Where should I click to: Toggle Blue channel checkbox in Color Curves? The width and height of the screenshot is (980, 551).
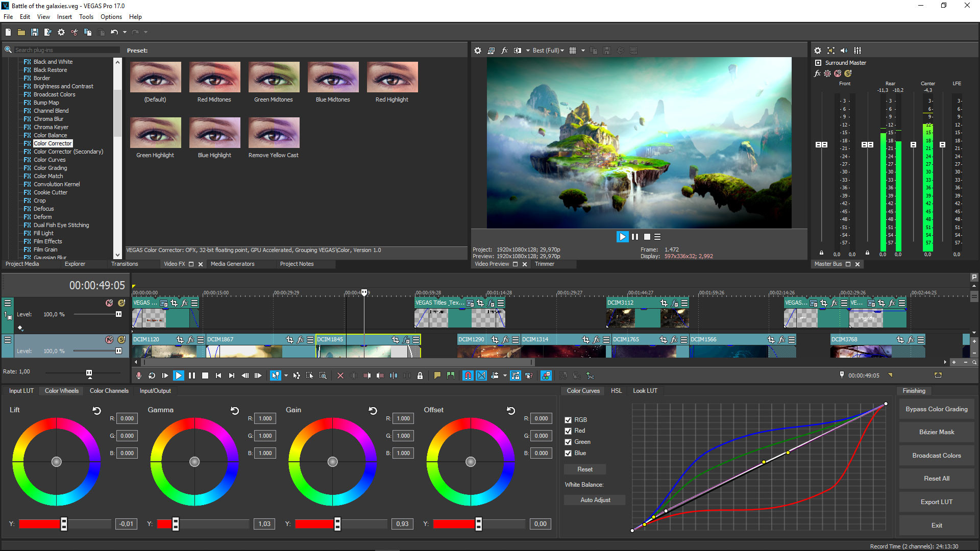(x=569, y=453)
